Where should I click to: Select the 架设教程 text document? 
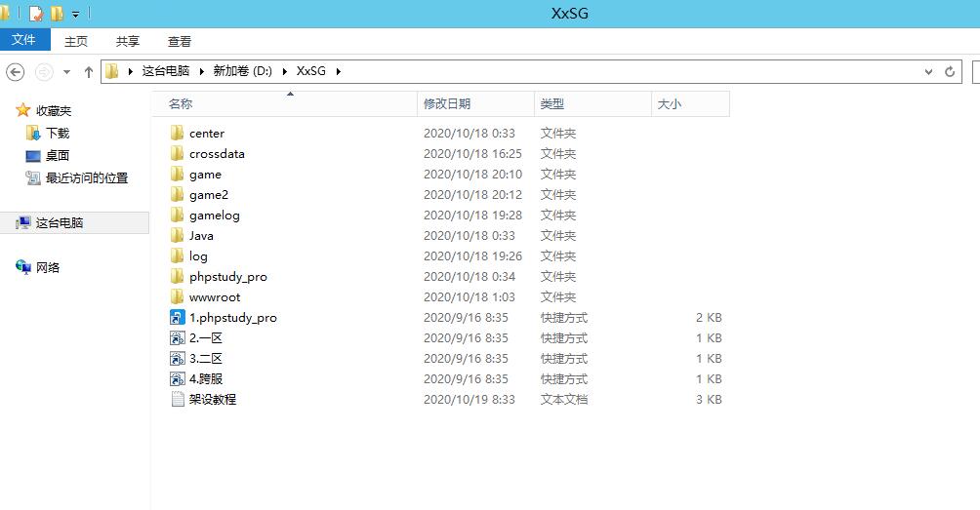point(212,400)
